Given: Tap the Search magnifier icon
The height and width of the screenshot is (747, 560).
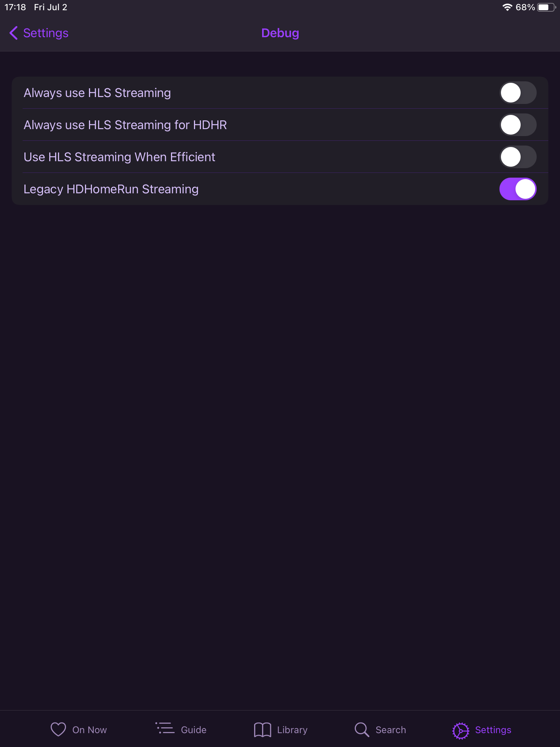Looking at the screenshot, I should (362, 730).
